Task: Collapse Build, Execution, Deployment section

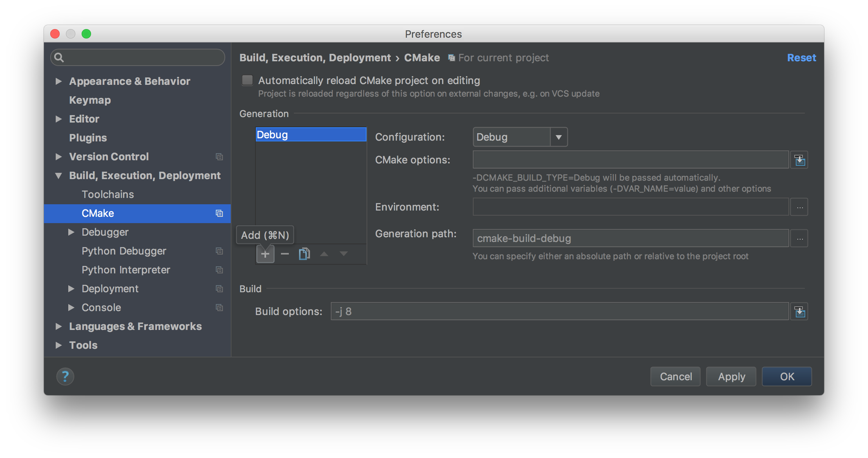Action: [58, 176]
